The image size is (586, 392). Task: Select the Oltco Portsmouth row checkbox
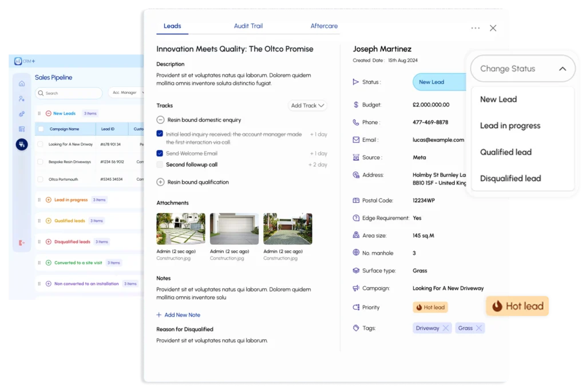point(41,179)
